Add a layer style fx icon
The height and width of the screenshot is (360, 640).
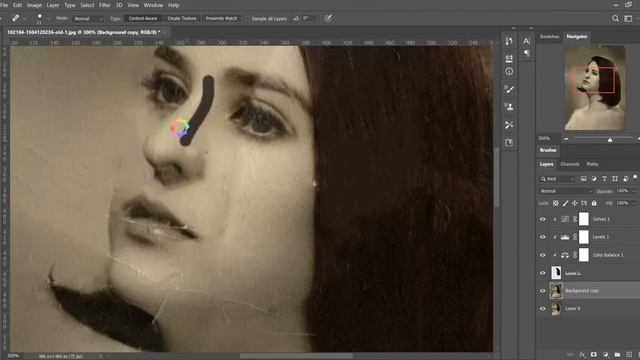(x=582, y=355)
